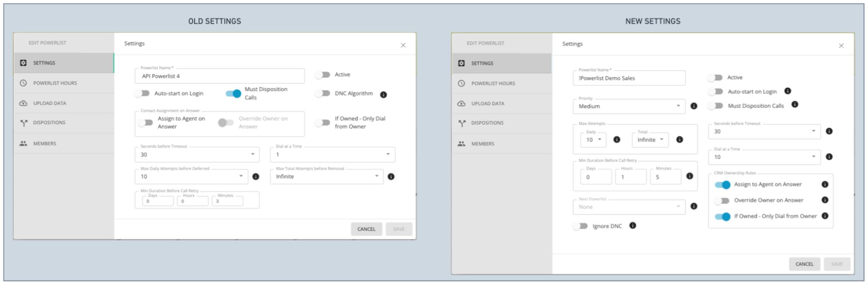Image resolution: width=868 pixels, height=285 pixels.
Task: Show info for DNC Algorithm in Old Settings
Action: pos(383,95)
